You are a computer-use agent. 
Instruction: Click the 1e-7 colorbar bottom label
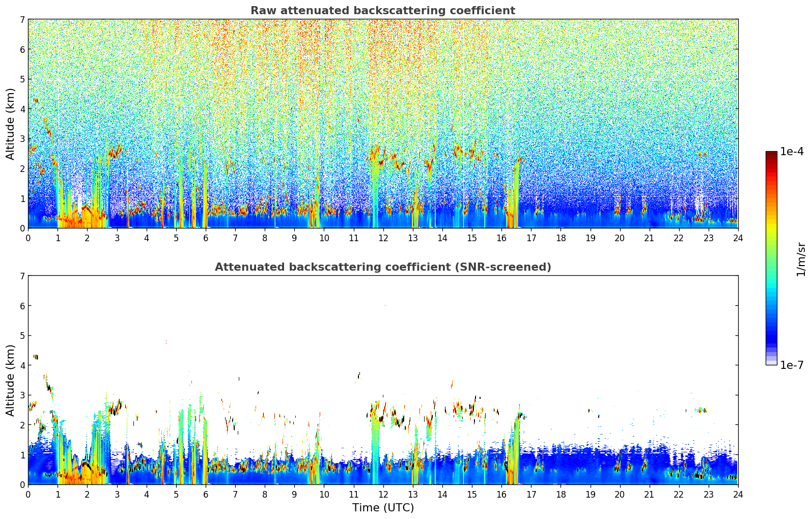point(792,365)
